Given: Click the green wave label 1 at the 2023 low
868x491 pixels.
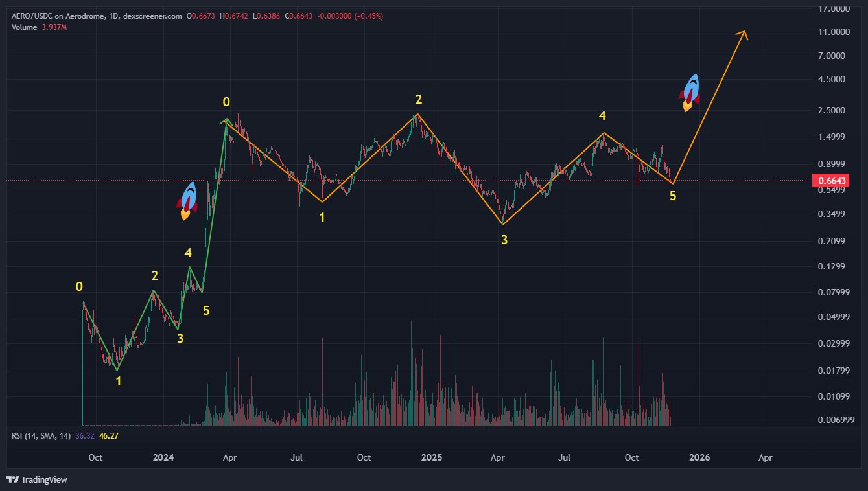Looking at the screenshot, I should coord(118,382).
